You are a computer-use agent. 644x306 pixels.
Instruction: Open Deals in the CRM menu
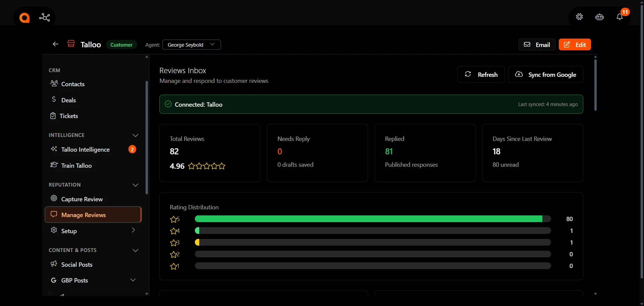click(x=93, y=100)
